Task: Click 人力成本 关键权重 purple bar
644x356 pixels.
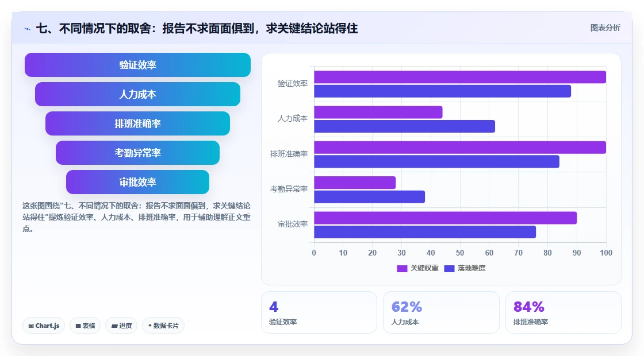Action: coord(378,113)
